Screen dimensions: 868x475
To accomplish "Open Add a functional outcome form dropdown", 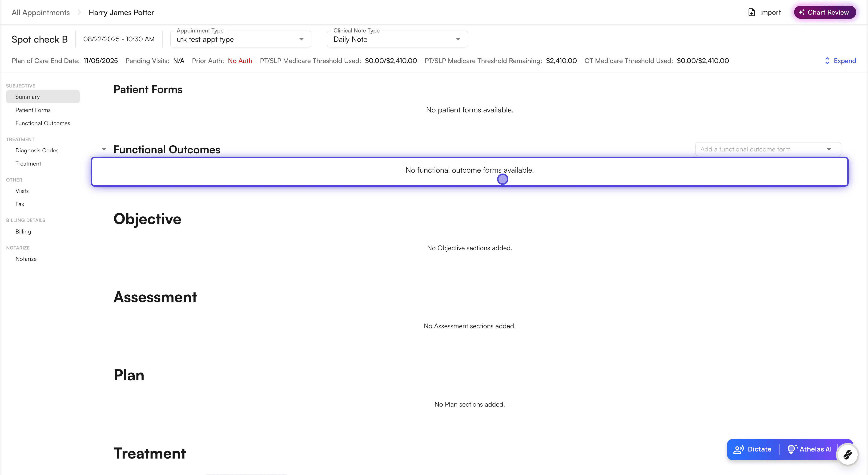I will tap(768, 150).
